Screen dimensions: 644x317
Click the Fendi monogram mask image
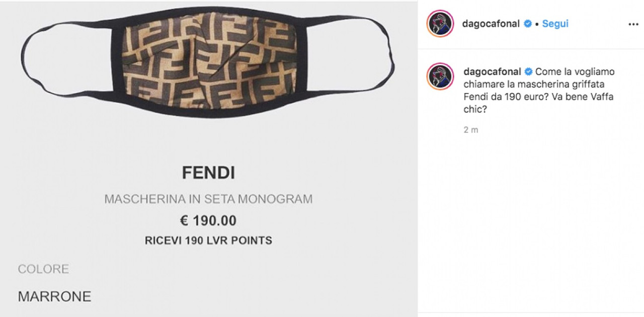[207, 63]
